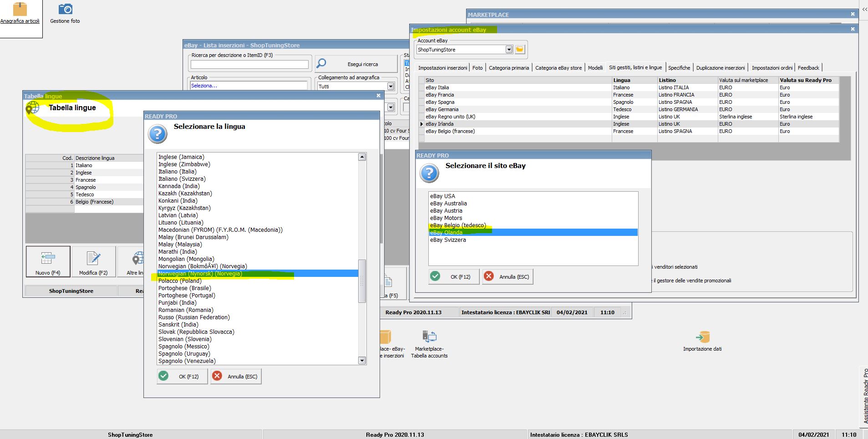Select Norwegian (Nynorsk) (Norvegia) entry

[258, 274]
